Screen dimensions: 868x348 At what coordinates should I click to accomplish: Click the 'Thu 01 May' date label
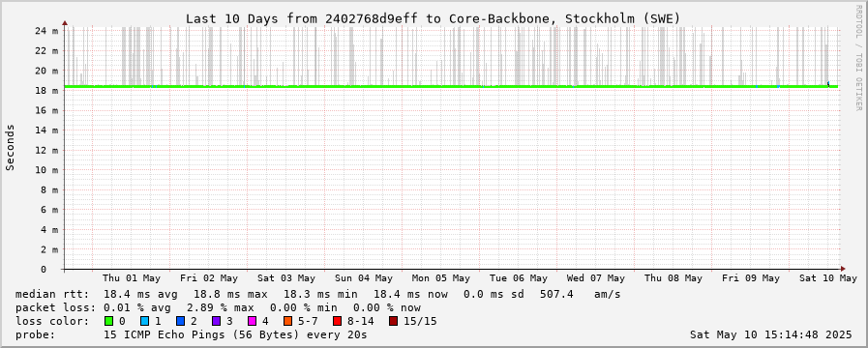[x=132, y=278]
